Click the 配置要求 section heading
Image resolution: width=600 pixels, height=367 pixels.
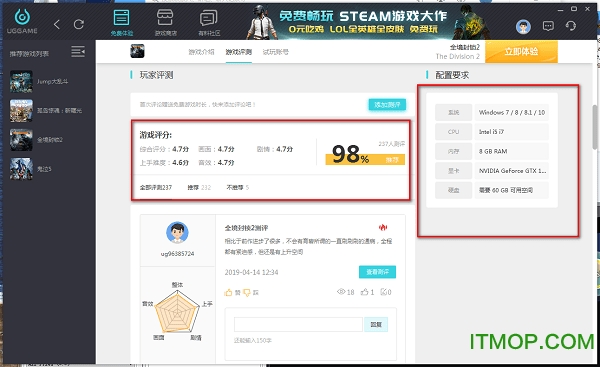click(452, 75)
